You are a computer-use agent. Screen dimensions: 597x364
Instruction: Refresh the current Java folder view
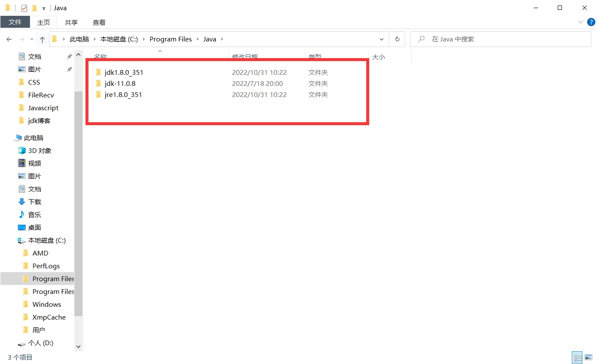pyautogui.click(x=397, y=39)
